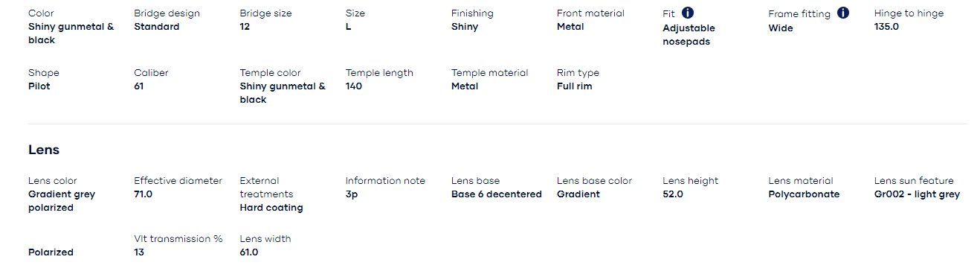The height and width of the screenshot is (274, 980).
Task: Click the Hard coating treatment value
Action: click(271, 208)
